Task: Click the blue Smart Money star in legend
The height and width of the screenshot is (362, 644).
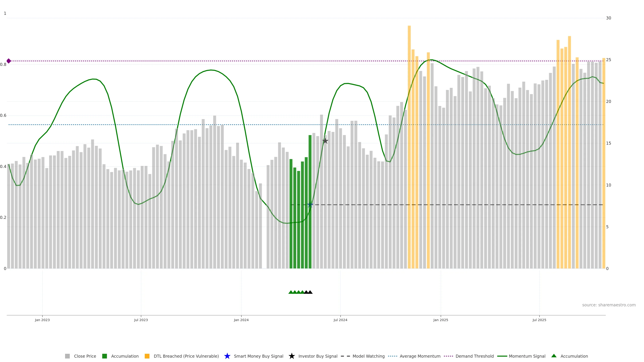Action: pyautogui.click(x=227, y=356)
